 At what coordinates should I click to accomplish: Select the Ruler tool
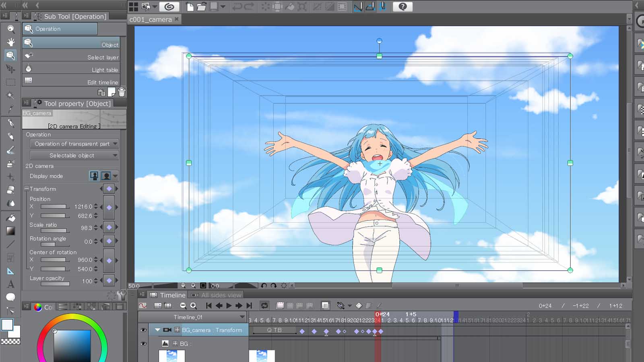pos(11,271)
